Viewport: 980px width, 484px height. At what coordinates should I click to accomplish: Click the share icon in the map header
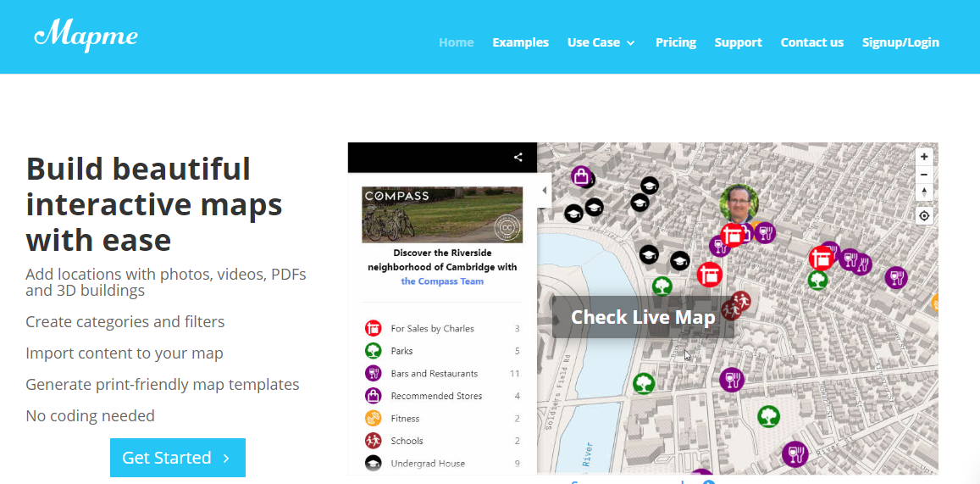518,157
